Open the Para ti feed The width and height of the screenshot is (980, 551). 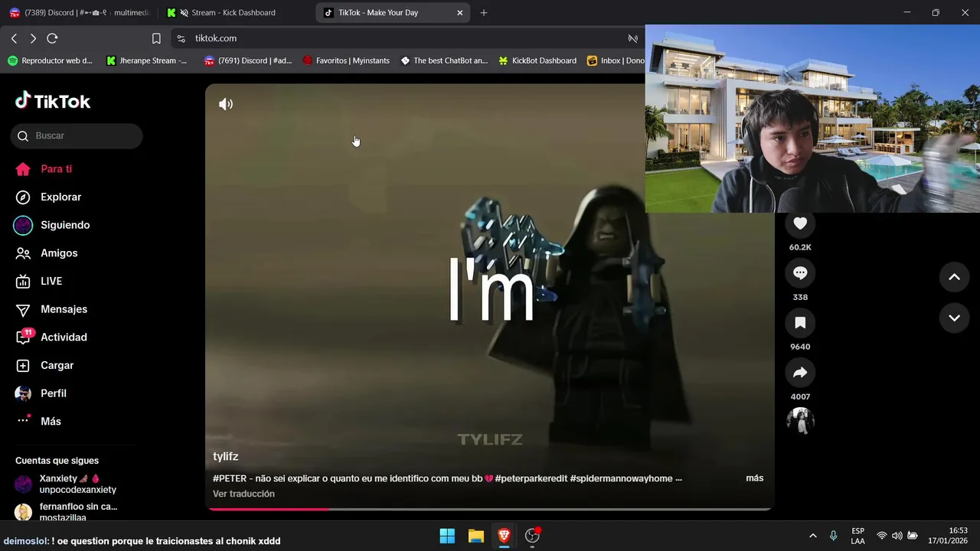44,169
